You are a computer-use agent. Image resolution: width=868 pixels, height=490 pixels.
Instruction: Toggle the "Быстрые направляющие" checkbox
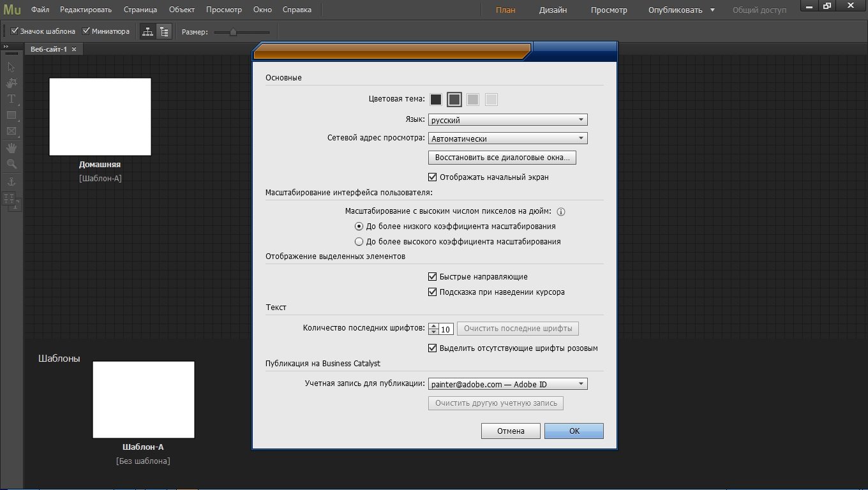click(x=433, y=277)
